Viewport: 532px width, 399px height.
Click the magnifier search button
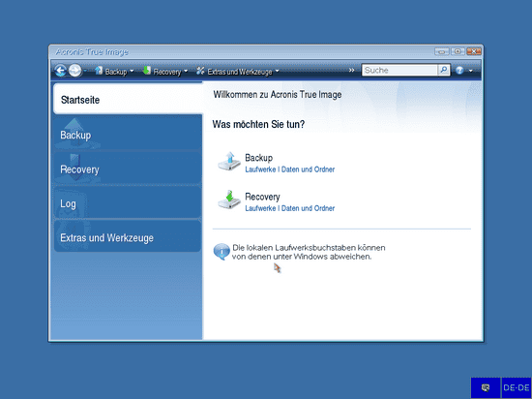point(443,71)
